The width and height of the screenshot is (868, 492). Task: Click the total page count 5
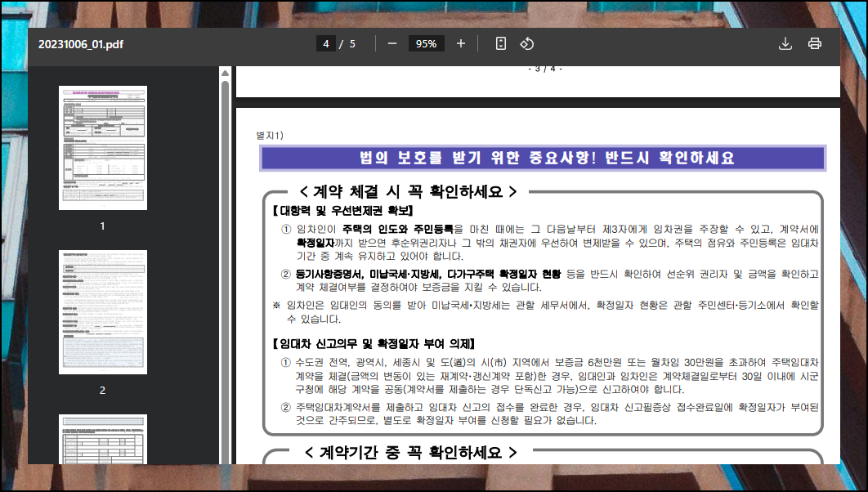(352, 43)
